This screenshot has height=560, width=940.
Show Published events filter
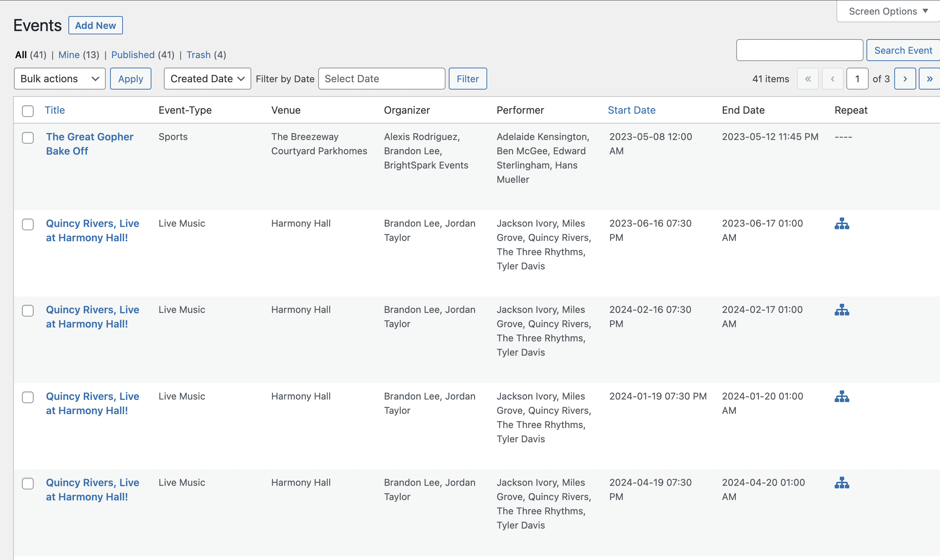(133, 55)
